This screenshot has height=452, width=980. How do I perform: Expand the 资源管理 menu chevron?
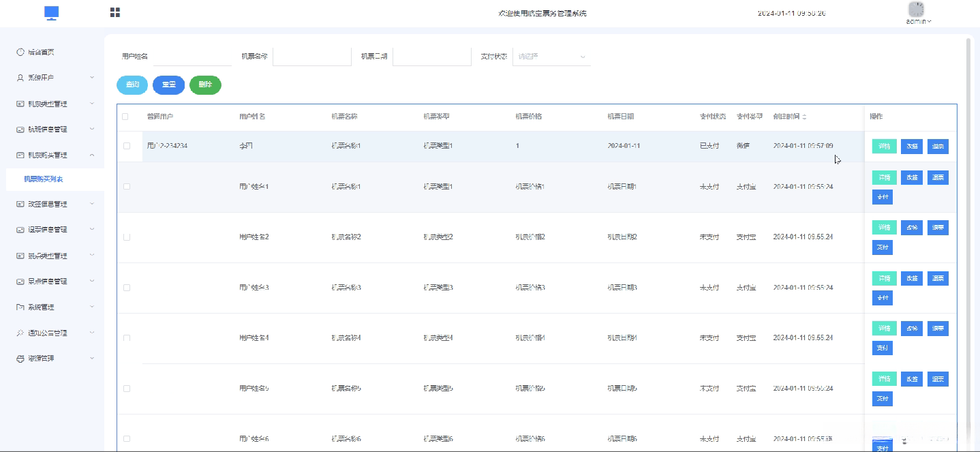point(92,358)
